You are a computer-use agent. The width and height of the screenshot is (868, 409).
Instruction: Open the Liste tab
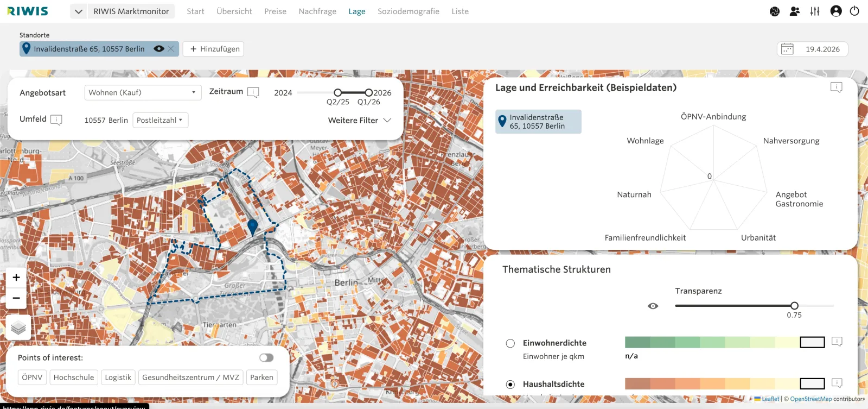(460, 11)
